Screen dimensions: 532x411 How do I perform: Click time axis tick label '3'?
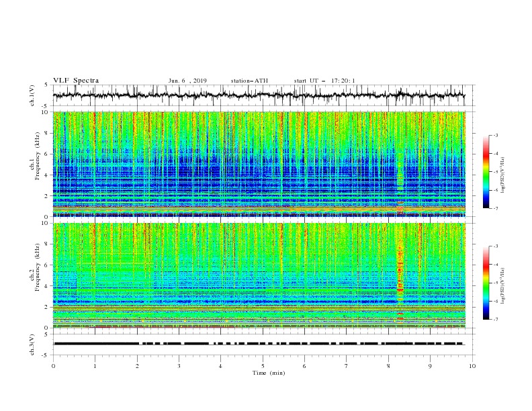pyautogui.click(x=179, y=366)
